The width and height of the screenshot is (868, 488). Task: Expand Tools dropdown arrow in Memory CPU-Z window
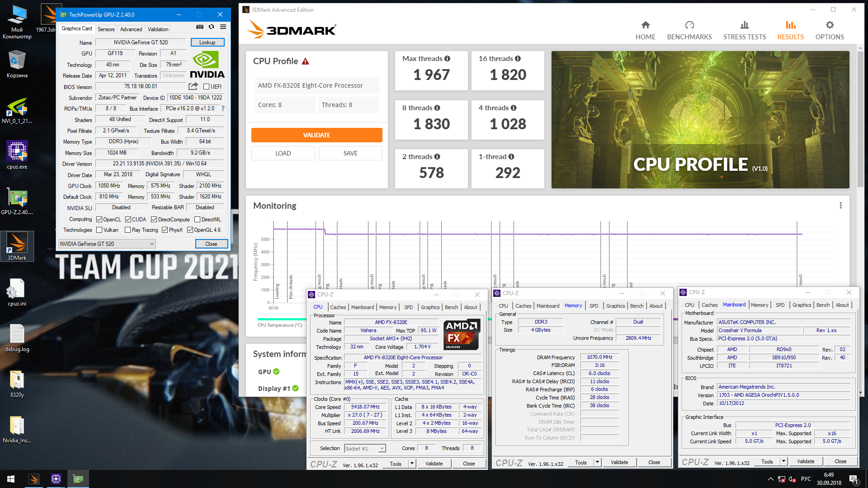[x=597, y=462]
